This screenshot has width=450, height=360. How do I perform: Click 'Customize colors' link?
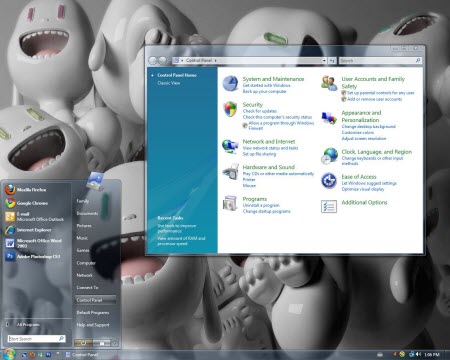click(358, 133)
